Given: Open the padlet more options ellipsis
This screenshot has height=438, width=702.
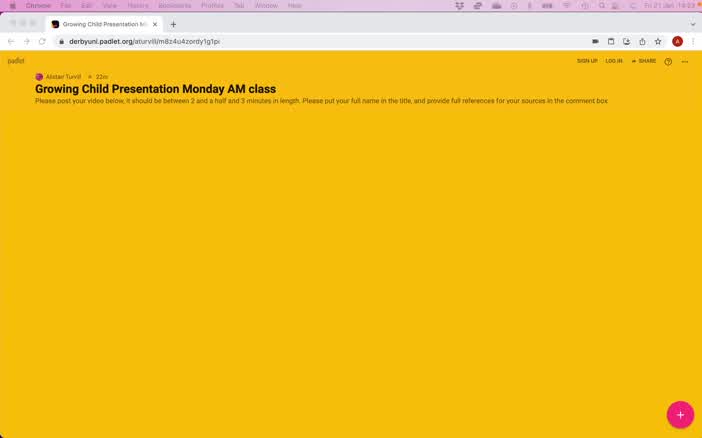Looking at the screenshot, I should click(685, 62).
